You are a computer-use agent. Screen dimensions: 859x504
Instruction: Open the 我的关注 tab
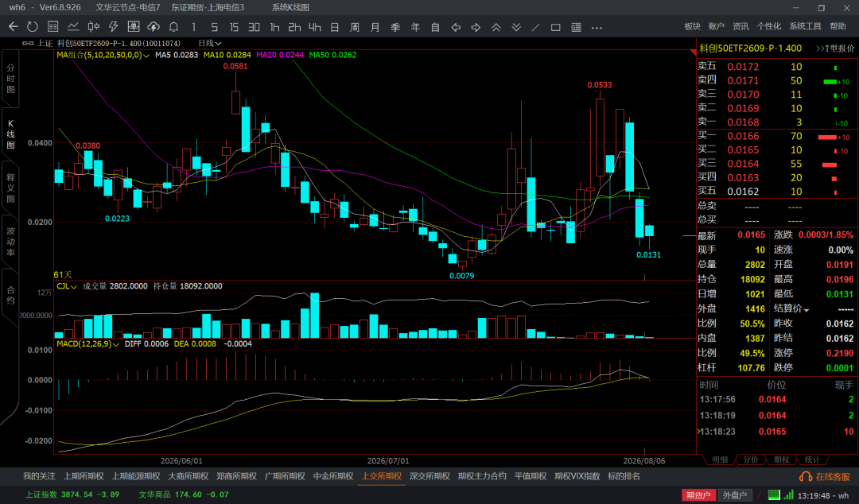coord(39,476)
